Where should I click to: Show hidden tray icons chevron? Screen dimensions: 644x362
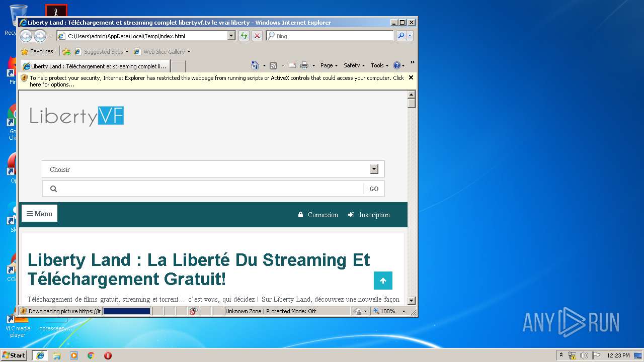(561, 355)
